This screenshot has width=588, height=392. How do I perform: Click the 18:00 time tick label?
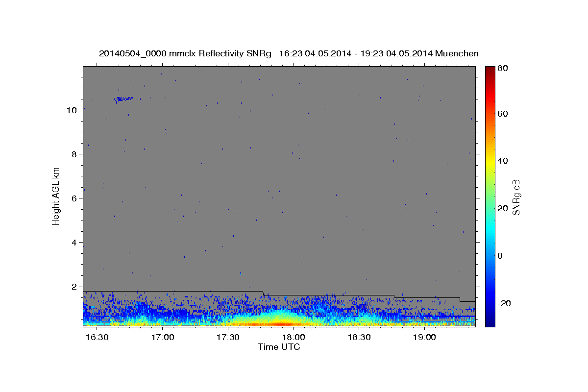point(294,338)
